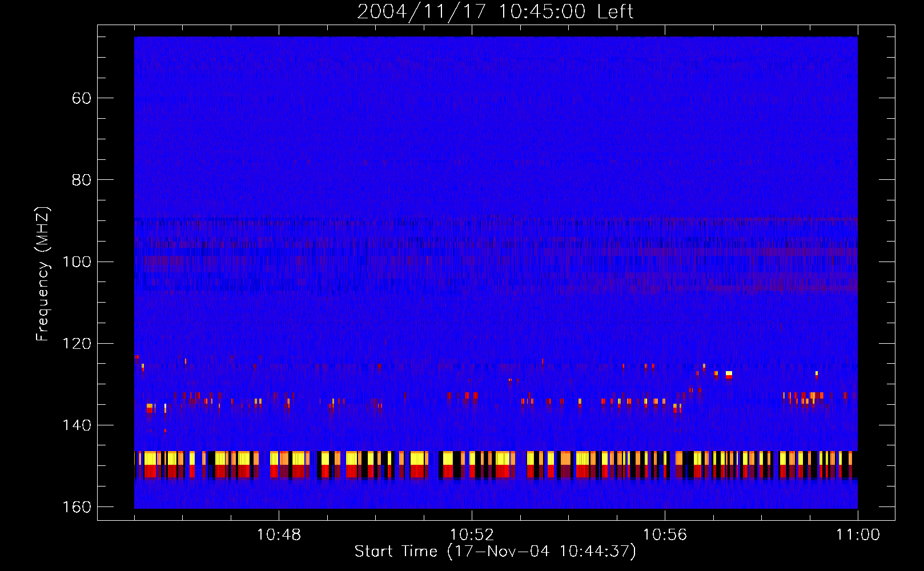Click the 100 MHz frequency tick label
924x571 pixels.
(76, 262)
